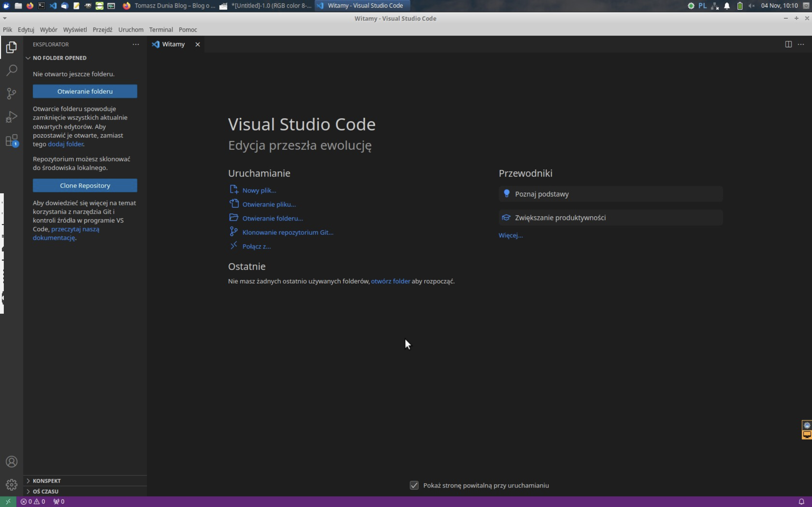Collapse the NO FOLDER OPENED section
Viewport: 812px width, 507px height.
(28, 58)
